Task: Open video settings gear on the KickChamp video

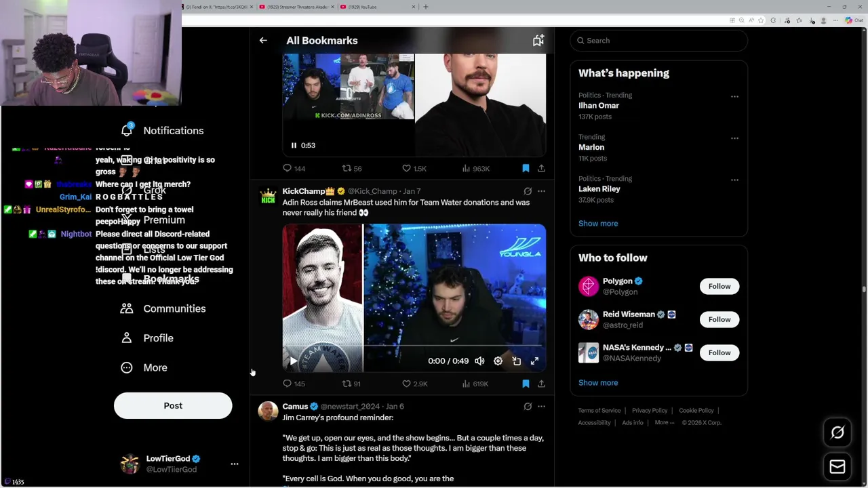Action: [x=498, y=361]
